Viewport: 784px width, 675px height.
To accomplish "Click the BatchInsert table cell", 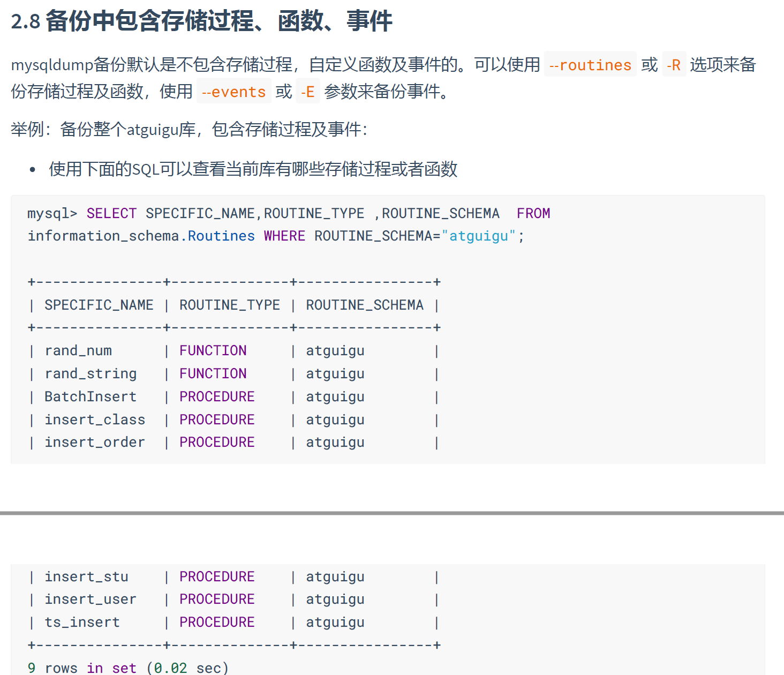I will coord(91,396).
